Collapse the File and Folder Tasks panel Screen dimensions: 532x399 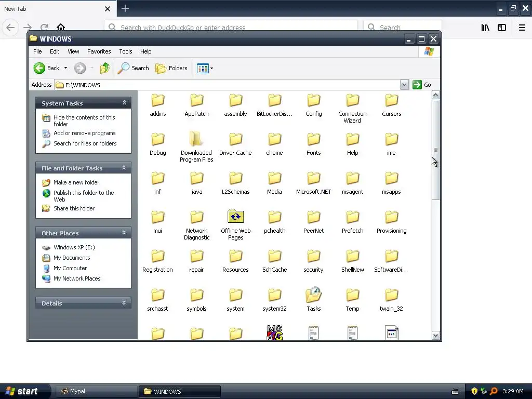pos(124,168)
